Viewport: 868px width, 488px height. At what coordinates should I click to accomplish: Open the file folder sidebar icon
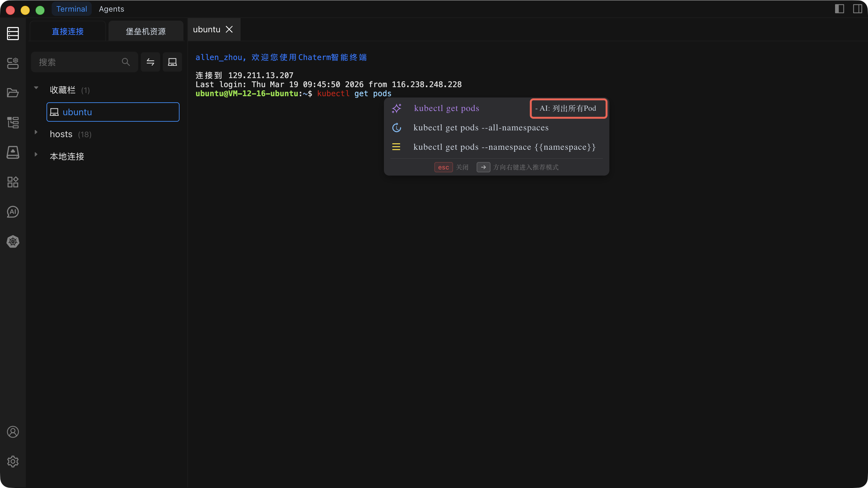(13, 93)
